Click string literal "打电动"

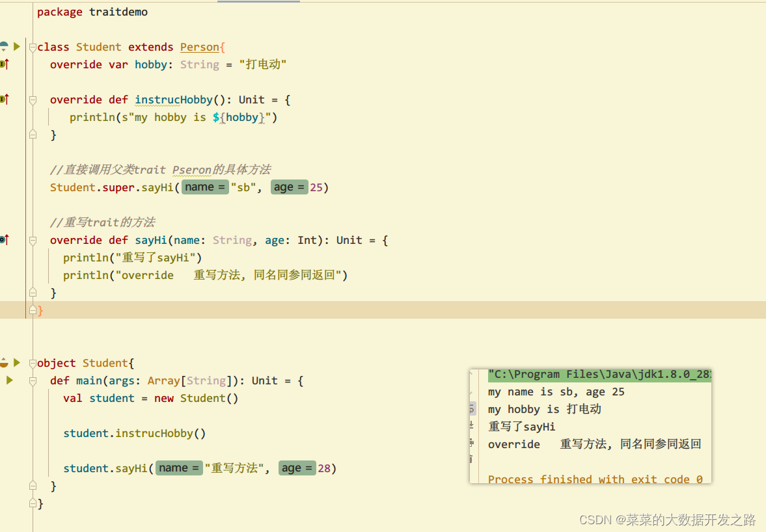[x=263, y=64]
